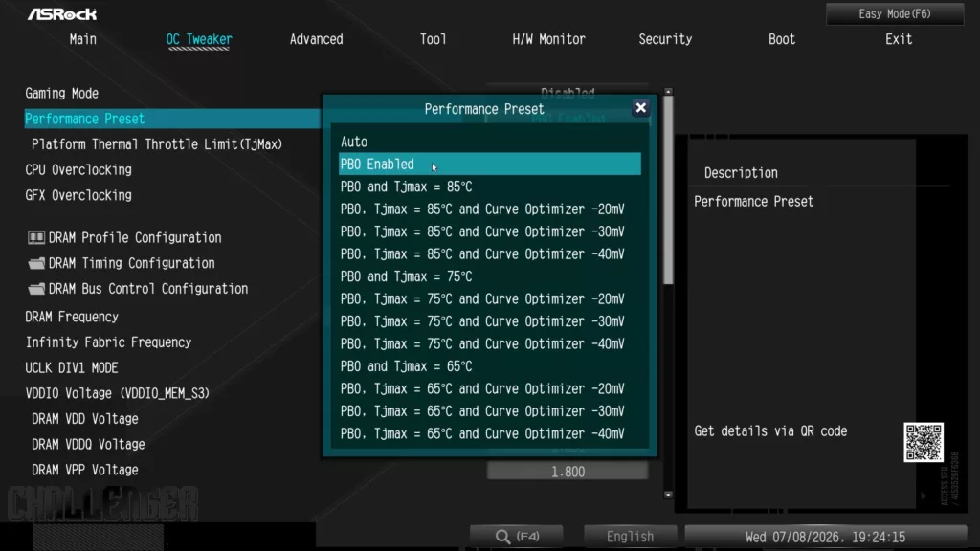Click the scrollbar up arrow
Viewport: 980px width, 551px height.
point(668,92)
